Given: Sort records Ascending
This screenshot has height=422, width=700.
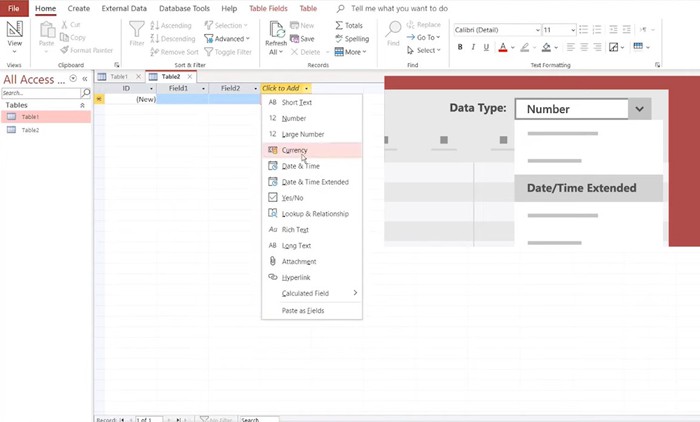Looking at the screenshot, I should point(171,25).
